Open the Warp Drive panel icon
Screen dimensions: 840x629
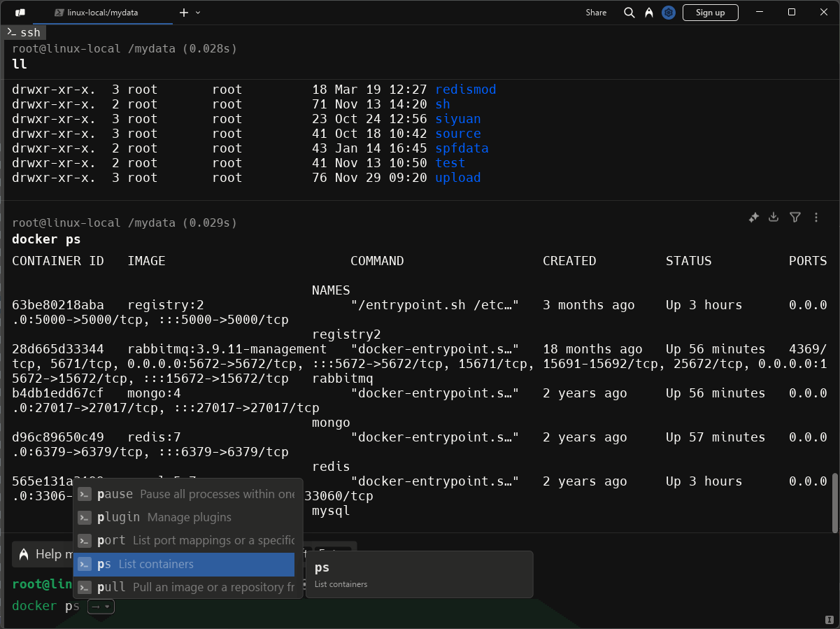pos(20,13)
